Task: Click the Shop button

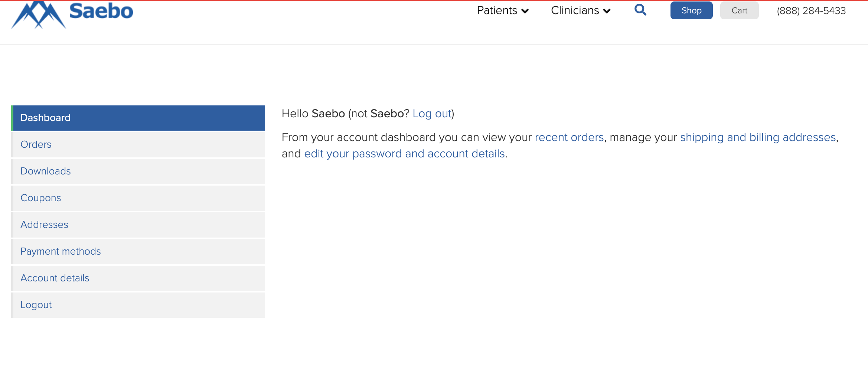Action: 691,10
